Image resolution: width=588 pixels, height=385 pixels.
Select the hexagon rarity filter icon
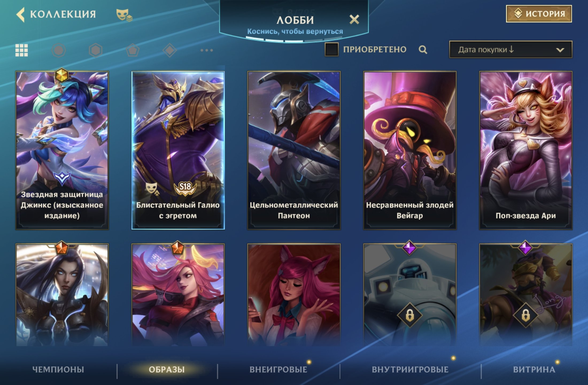[x=95, y=50]
